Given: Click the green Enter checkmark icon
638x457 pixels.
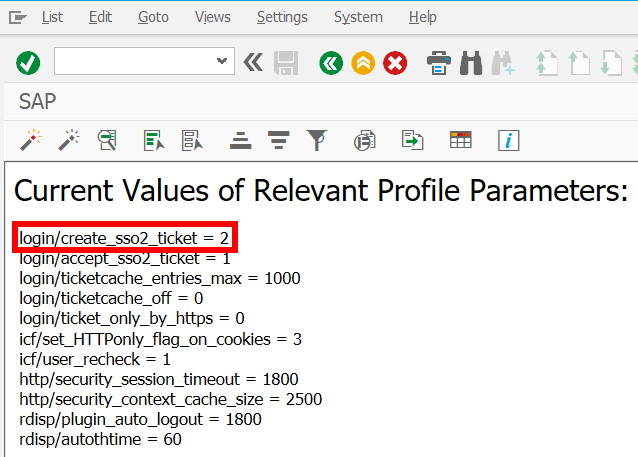Looking at the screenshot, I should 28,63.
